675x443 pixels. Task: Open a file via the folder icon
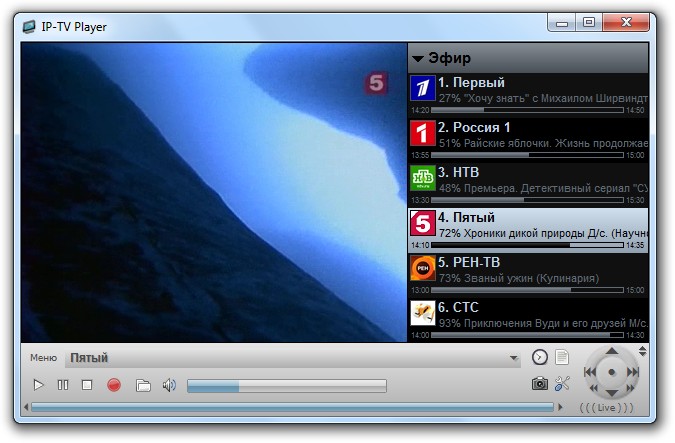[x=143, y=385]
